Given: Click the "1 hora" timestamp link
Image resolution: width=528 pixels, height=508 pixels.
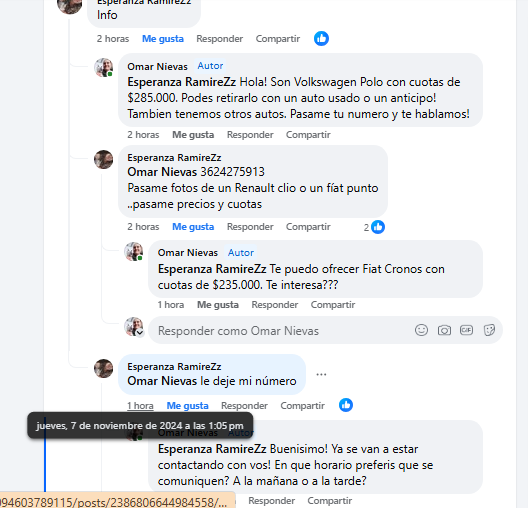Looking at the screenshot, I should pyautogui.click(x=140, y=406).
